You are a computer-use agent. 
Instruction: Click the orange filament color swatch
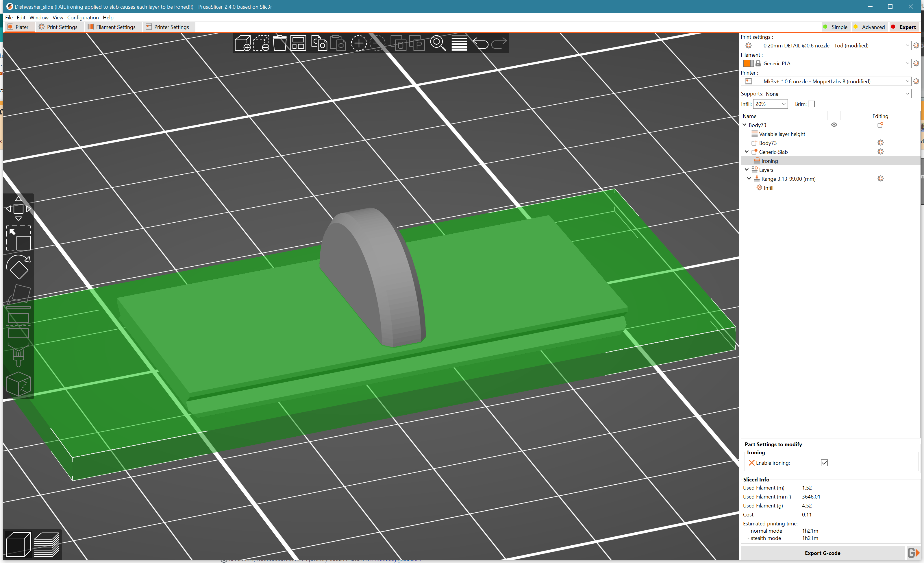click(x=747, y=63)
